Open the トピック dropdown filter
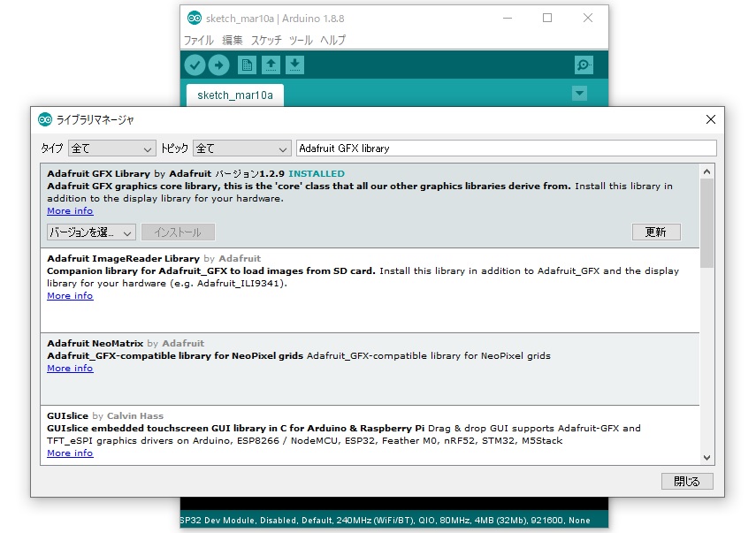The image size is (756, 533). coord(241,148)
